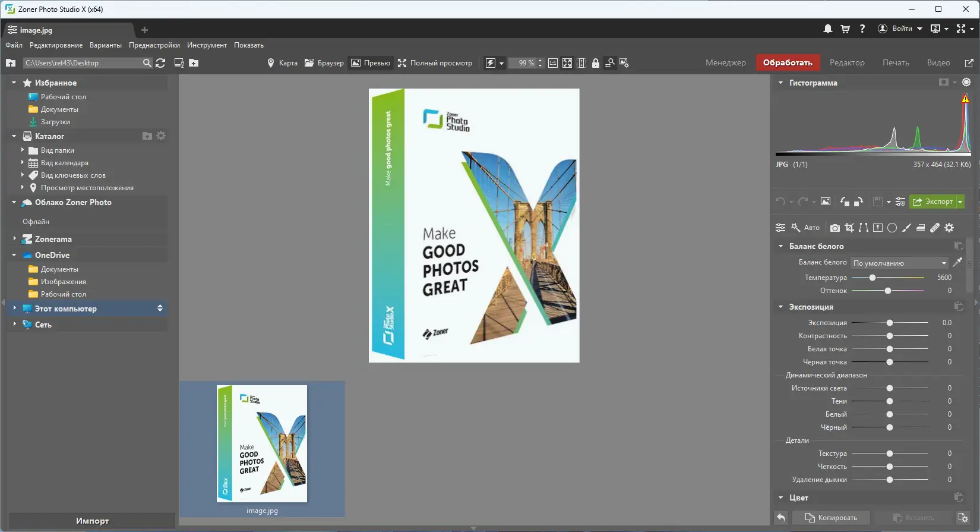The height and width of the screenshot is (532, 980).
Task: Adjust the Тени slider handle
Action: 890,401
